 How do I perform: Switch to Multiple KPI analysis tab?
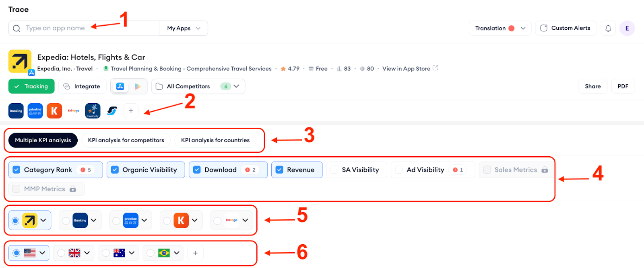coord(43,140)
